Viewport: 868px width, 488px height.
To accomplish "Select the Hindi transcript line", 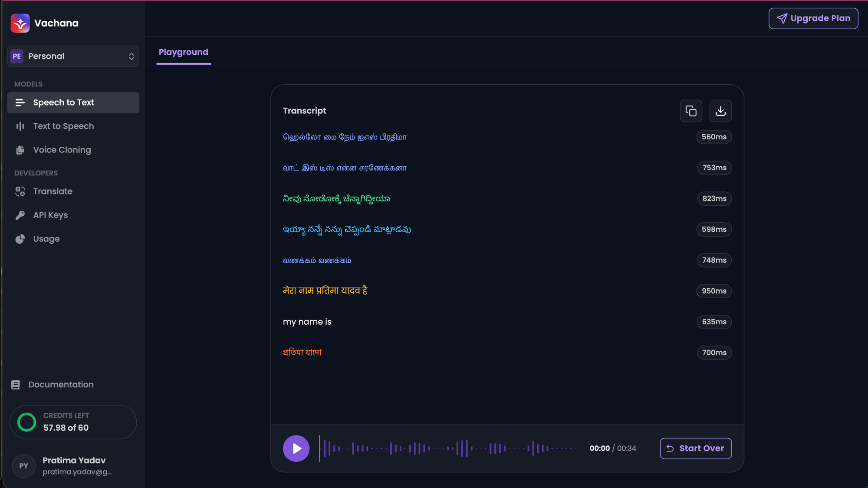I will click(x=325, y=290).
